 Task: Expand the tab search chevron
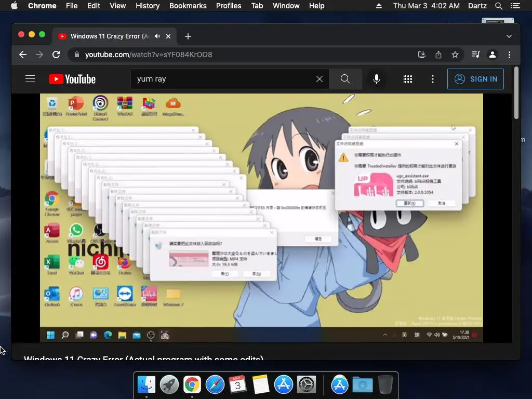(x=509, y=36)
